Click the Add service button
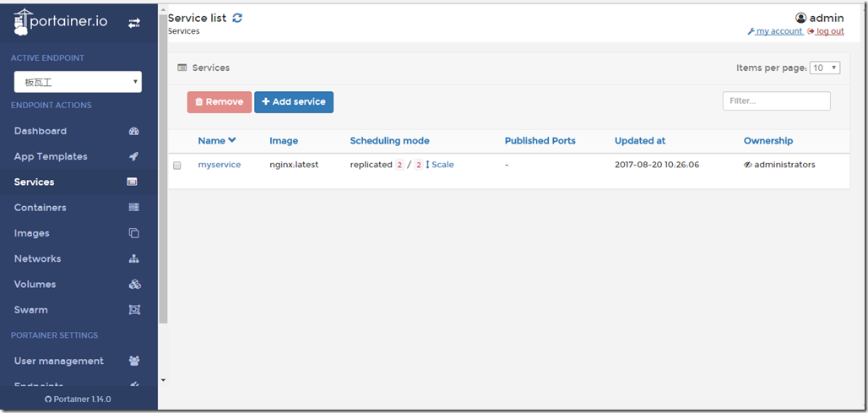 coord(293,102)
